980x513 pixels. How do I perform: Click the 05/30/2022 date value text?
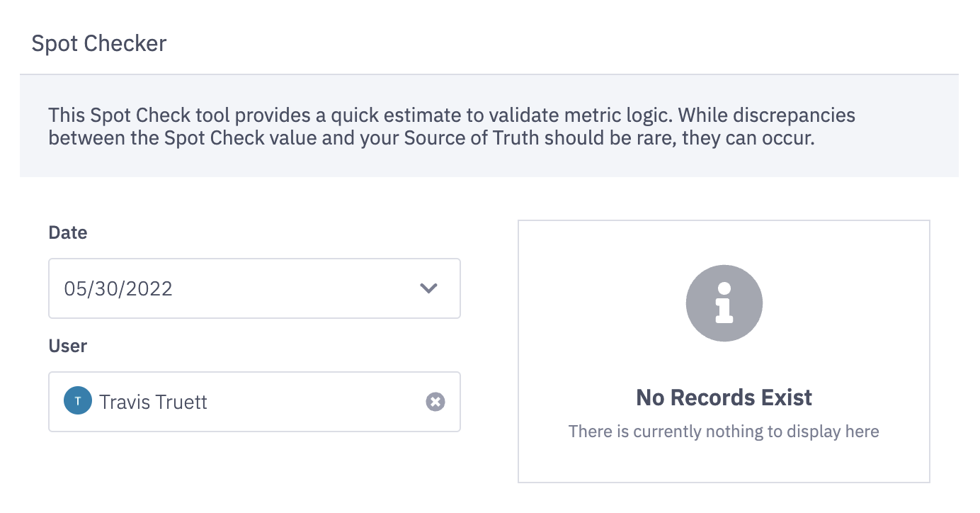[118, 288]
